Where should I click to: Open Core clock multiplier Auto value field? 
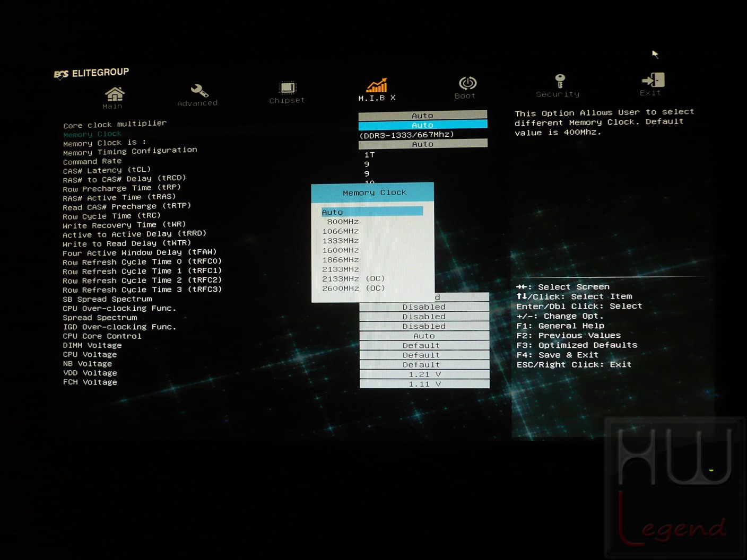point(423,115)
